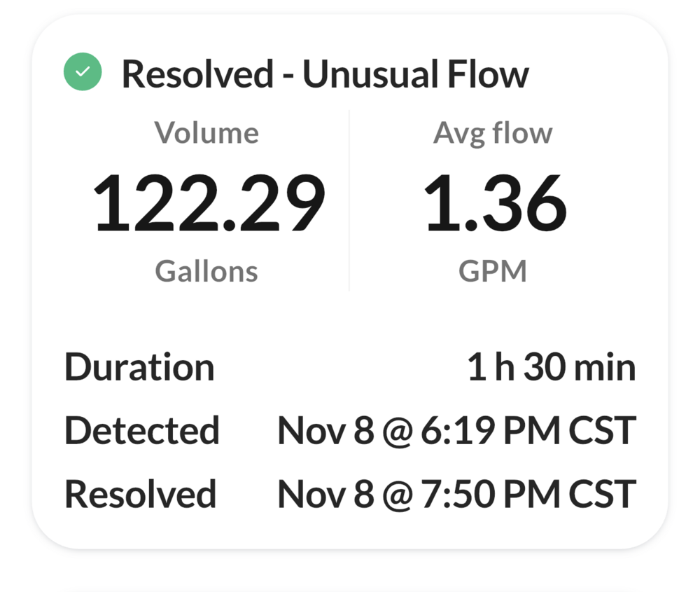Click the Detected row label
The height and width of the screenshot is (592, 700).
(x=142, y=430)
